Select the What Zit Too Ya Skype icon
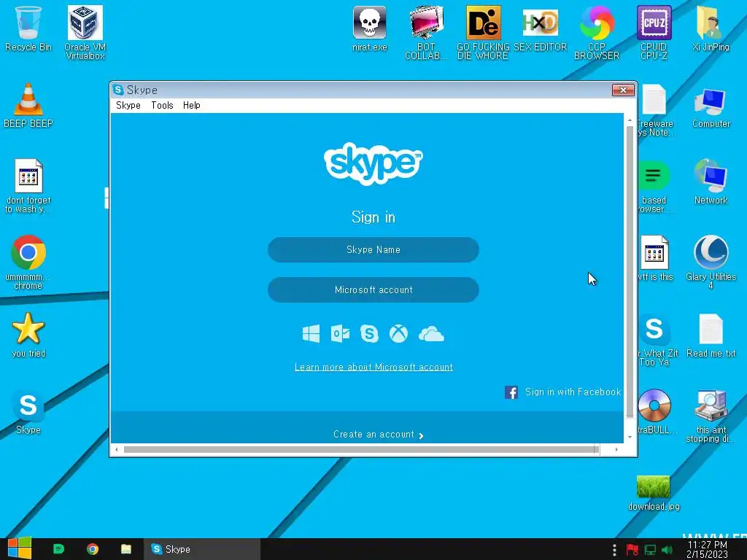This screenshot has width=747, height=560. tap(657, 340)
